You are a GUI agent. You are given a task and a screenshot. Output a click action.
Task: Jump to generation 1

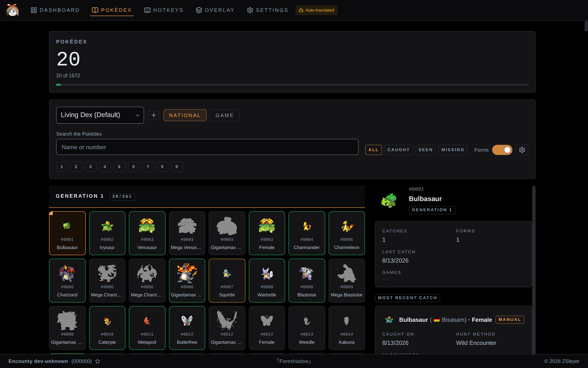[x=62, y=167]
